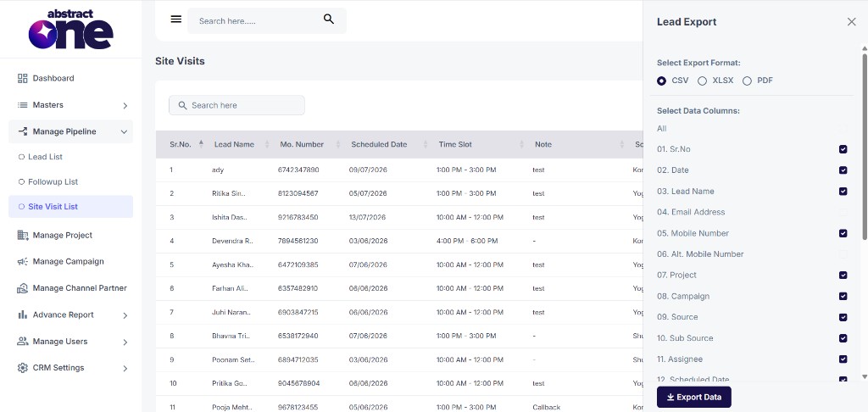Sort by Scheduled Date column arrows

point(426,144)
